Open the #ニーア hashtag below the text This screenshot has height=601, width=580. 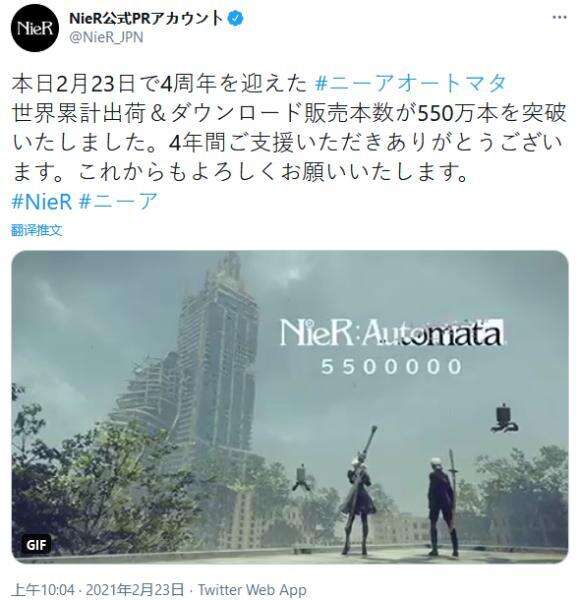click(x=118, y=201)
